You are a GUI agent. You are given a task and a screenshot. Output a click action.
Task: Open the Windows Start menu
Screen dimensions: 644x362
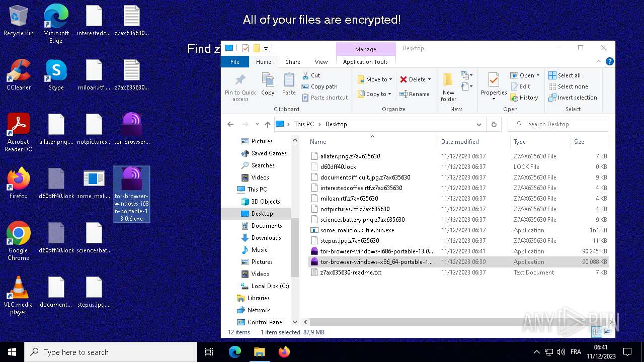[12, 352]
